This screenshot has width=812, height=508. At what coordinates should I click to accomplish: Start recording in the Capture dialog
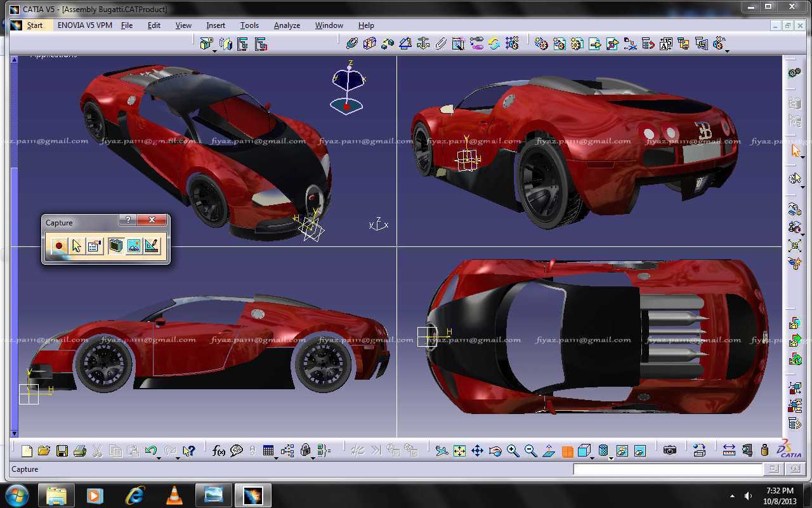[58, 246]
